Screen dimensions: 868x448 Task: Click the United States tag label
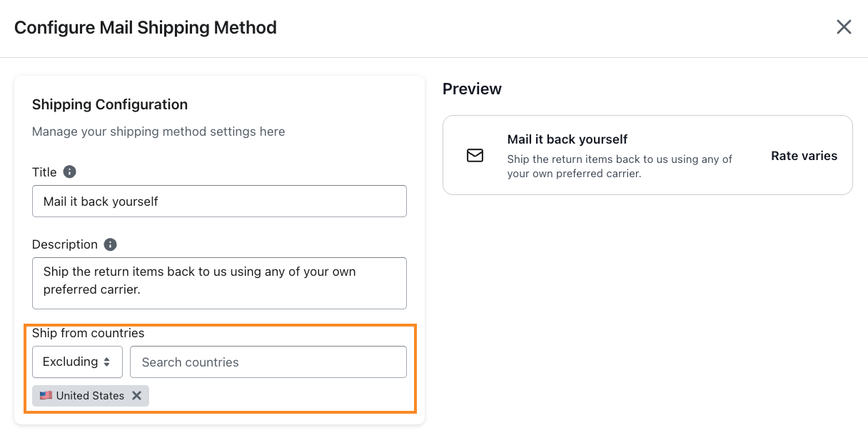pyautogui.click(x=90, y=396)
